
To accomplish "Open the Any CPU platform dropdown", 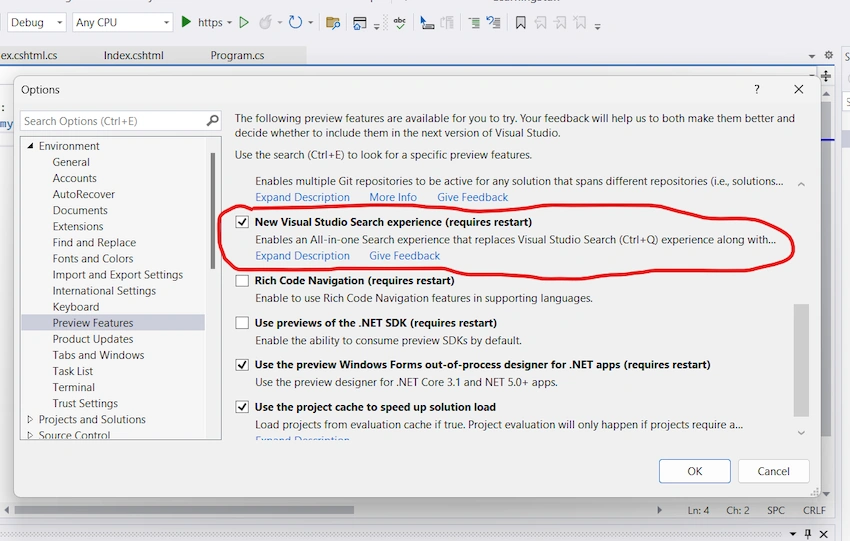I will [x=123, y=22].
